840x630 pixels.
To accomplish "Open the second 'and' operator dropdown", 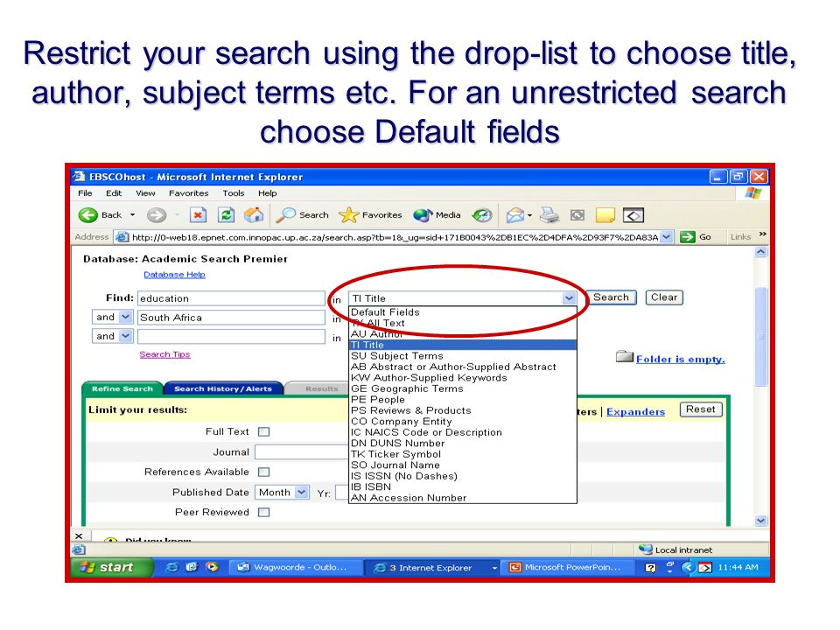I will click(125, 336).
